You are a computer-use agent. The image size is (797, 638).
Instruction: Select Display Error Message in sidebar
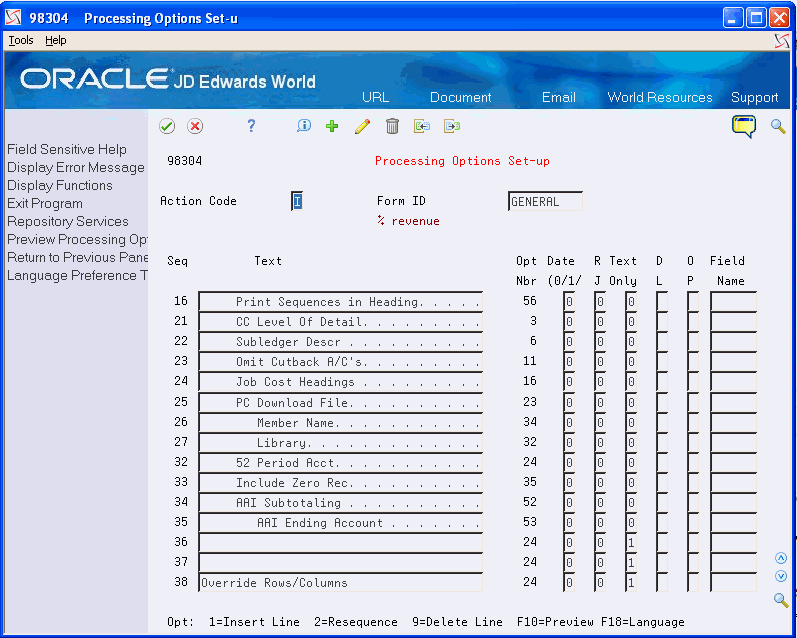pos(76,167)
